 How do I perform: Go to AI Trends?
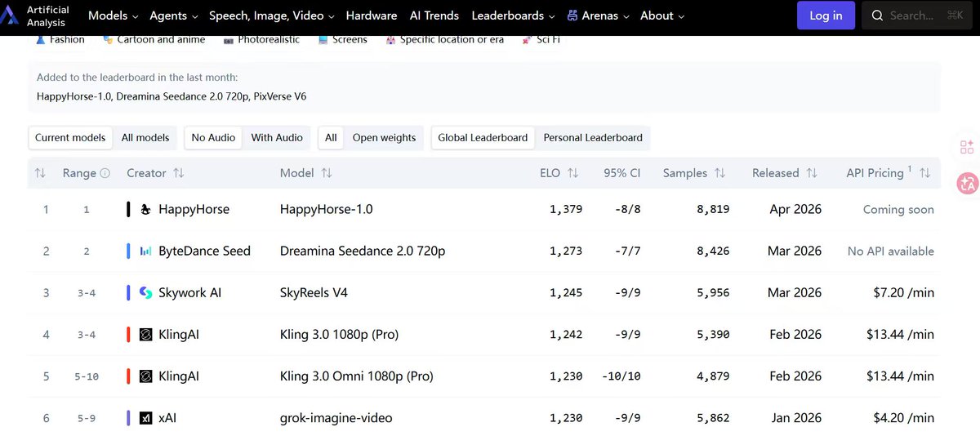click(434, 16)
